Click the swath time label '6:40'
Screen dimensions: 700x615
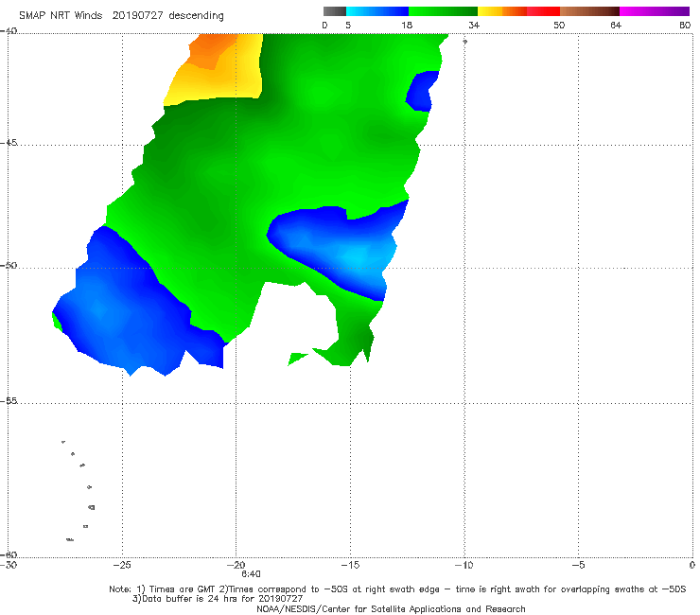tap(251, 574)
